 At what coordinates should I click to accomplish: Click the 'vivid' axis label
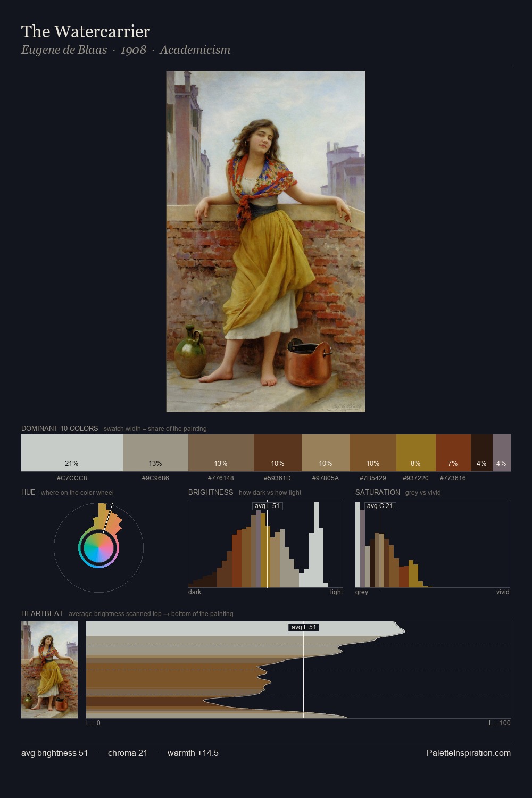point(503,592)
